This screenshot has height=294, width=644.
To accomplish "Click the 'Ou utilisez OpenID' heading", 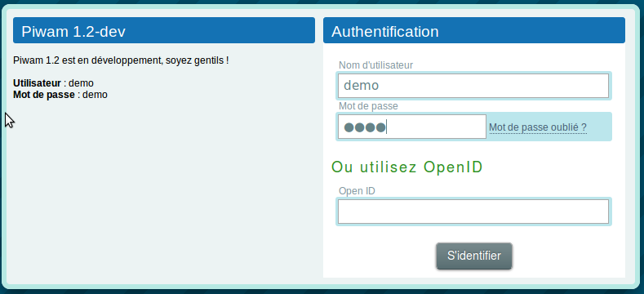I will coord(407,167).
